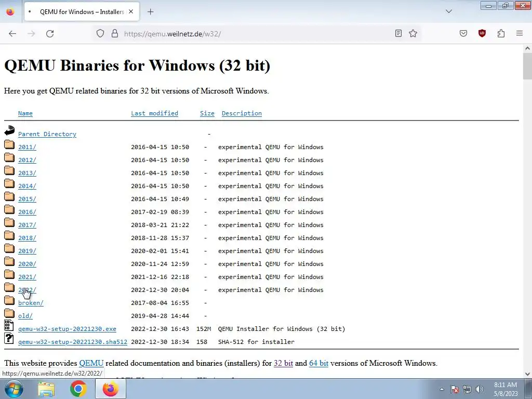This screenshot has width=532, height=399.
Task: Click the folder icon beside broken/
Action: click(x=9, y=301)
